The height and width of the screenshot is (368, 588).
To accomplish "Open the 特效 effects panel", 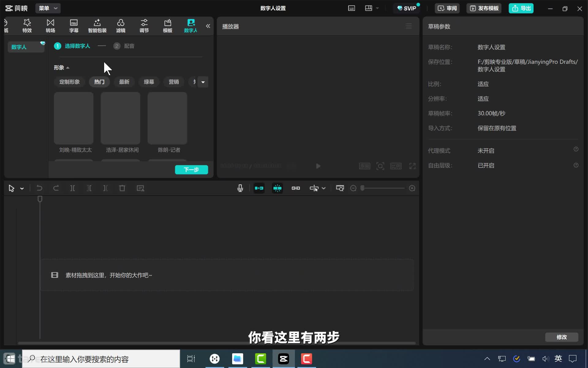I will pyautogui.click(x=27, y=26).
